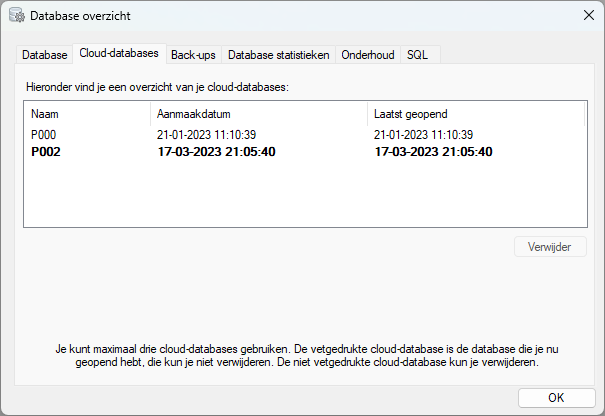
Task: Close the Database overzicht window
Action: (x=588, y=15)
